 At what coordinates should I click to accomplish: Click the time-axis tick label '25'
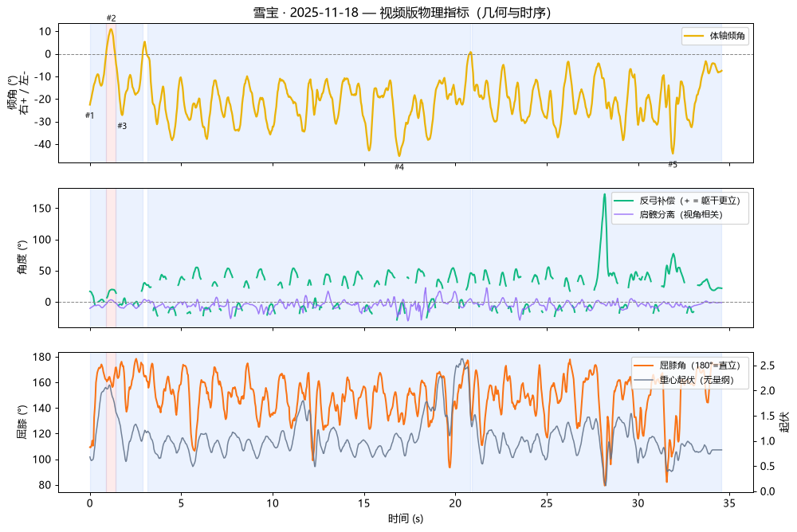547,503
